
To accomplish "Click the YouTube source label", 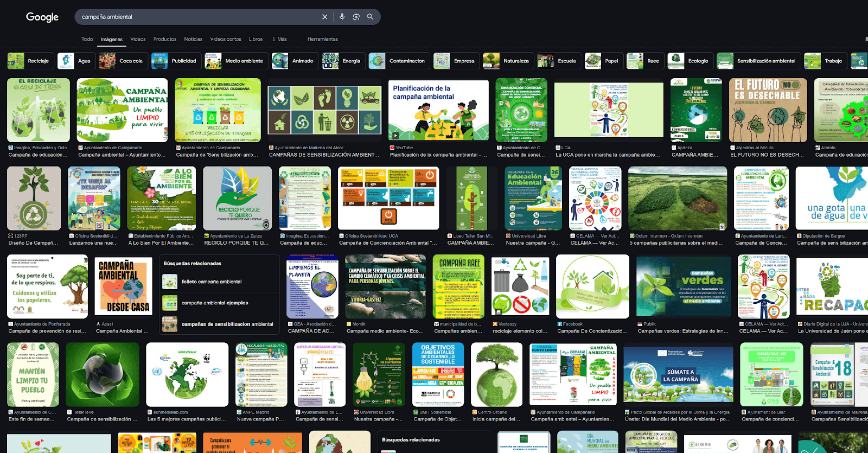I will [404, 148].
